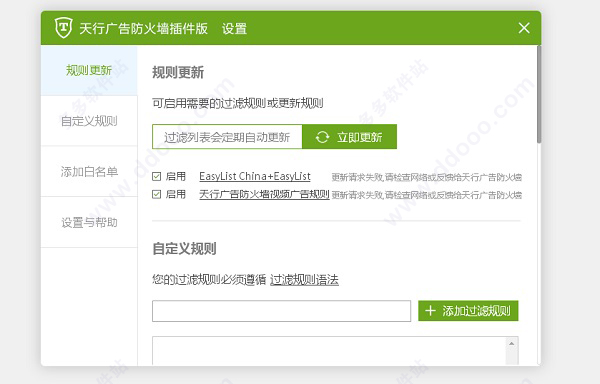Image resolution: width=600 pixels, height=384 pixels.
Task: Click the 设置 title text
Action: pos(234,29)
